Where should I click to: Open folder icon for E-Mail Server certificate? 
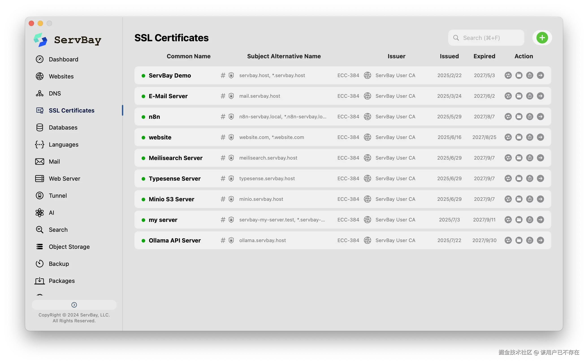(519, 96)
